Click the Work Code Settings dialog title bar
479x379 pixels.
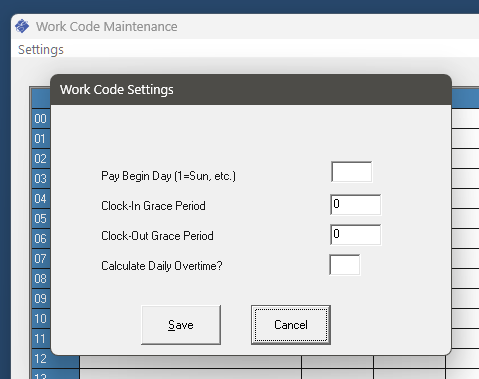[251, 90]
